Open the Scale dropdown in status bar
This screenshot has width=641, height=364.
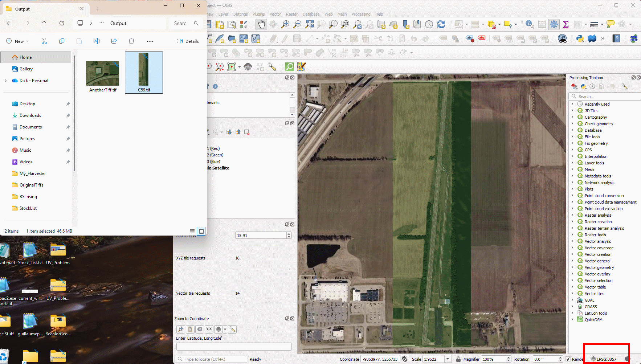[448, 359]
